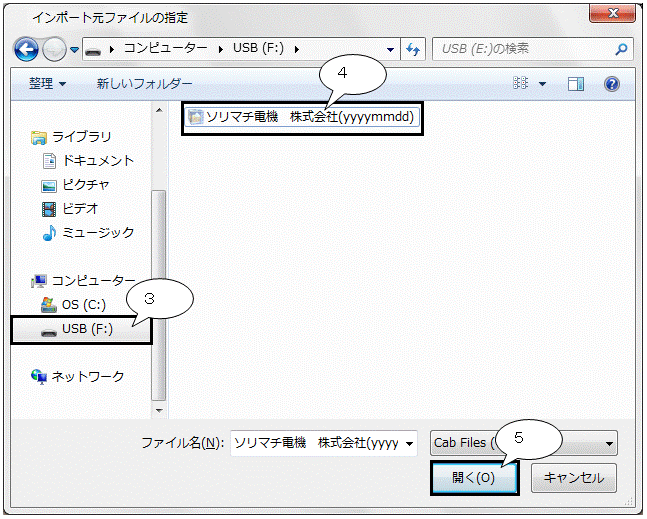
Task: Open the recent locations dropdown arrow
Action: [x=74, y=50]
